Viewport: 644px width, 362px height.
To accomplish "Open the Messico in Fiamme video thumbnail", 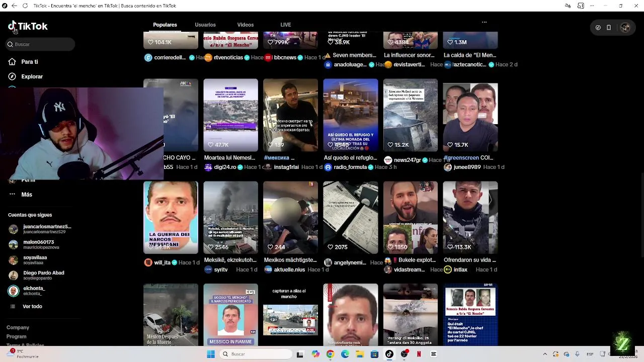I will [230, 315].
